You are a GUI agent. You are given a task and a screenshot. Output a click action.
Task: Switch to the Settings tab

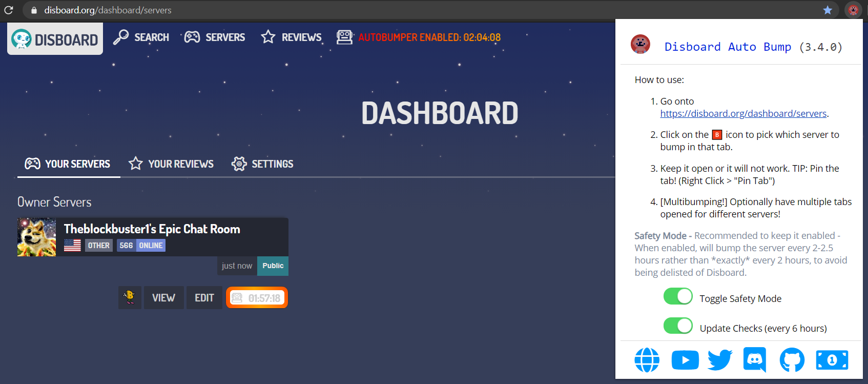pos(262,164)
